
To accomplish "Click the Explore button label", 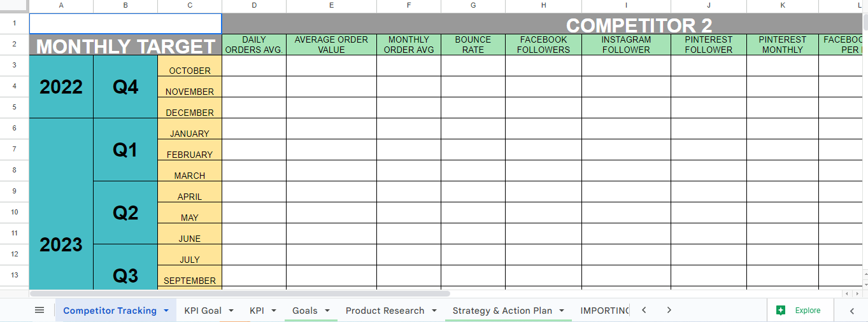I will coord(808,311).
